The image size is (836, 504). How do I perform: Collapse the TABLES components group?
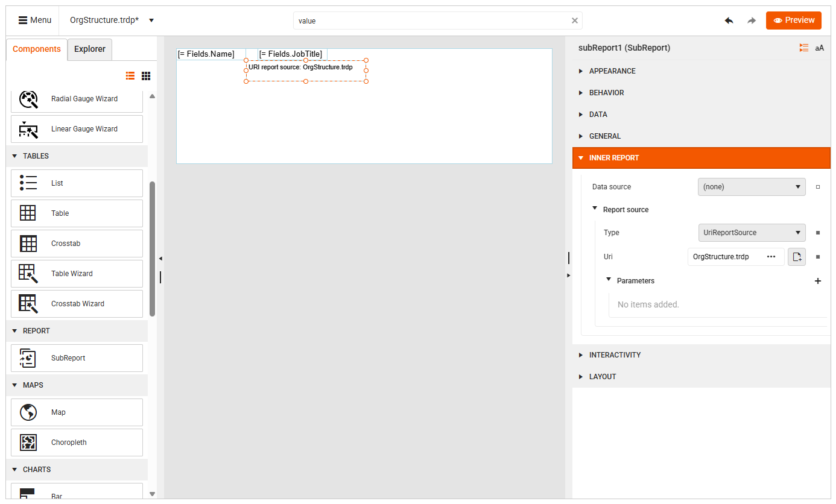point(15,156)
